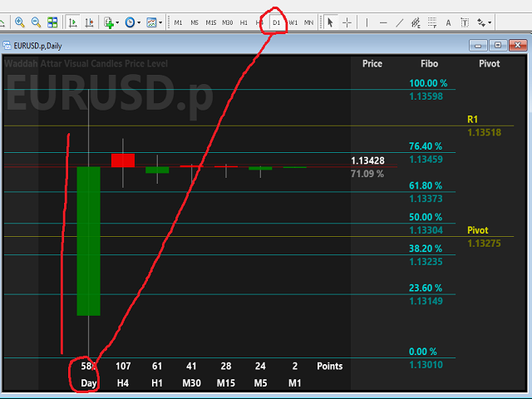The image size is (532, 399).
Task: Restore the EURUSD.p chart window
Action: click(498, 45)
